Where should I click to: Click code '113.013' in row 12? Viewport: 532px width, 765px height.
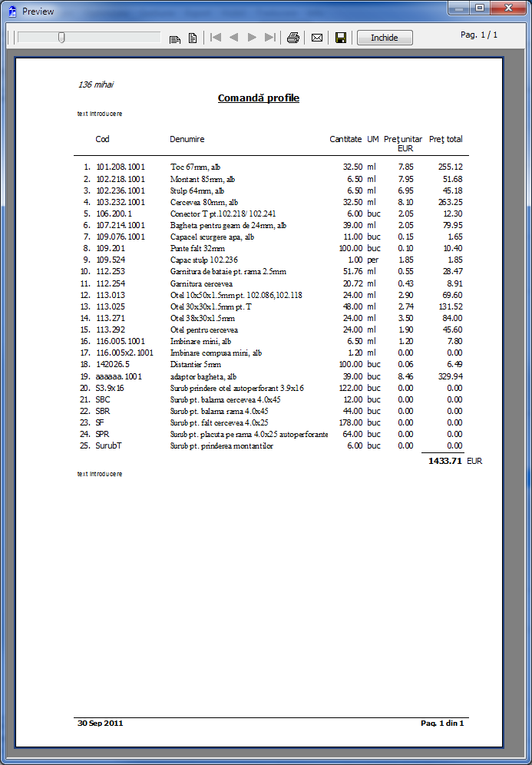(111, 295)
